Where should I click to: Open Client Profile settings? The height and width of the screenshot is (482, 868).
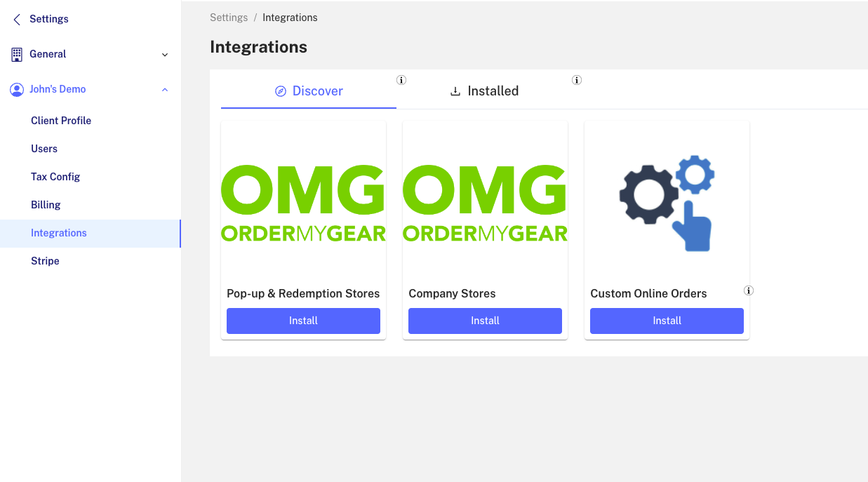(61, 121)
